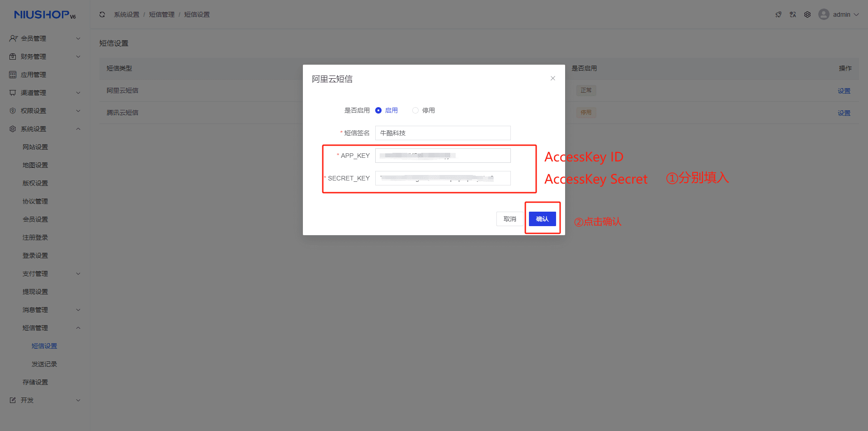
Task: Click 设置 for 阿里云短信 row
Action: [844, 91]
